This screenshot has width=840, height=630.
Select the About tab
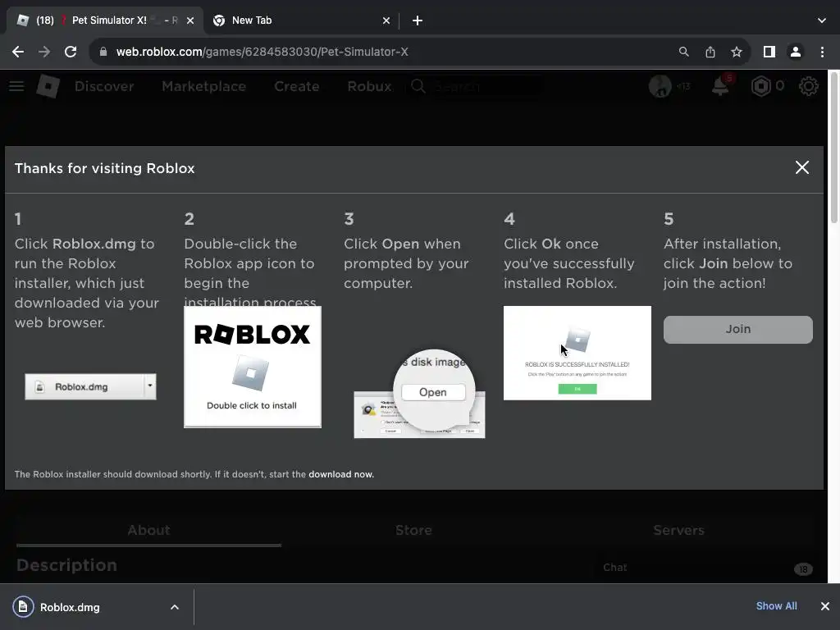point(148,531)
